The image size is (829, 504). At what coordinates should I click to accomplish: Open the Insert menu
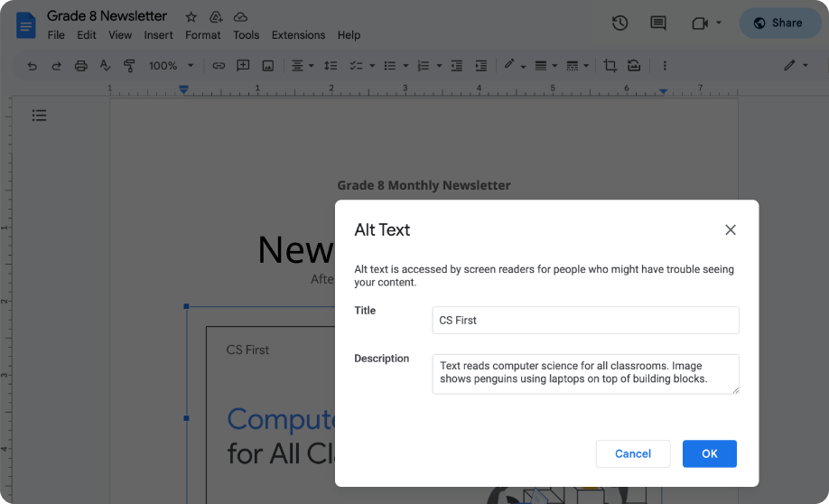tap(158, 35)
